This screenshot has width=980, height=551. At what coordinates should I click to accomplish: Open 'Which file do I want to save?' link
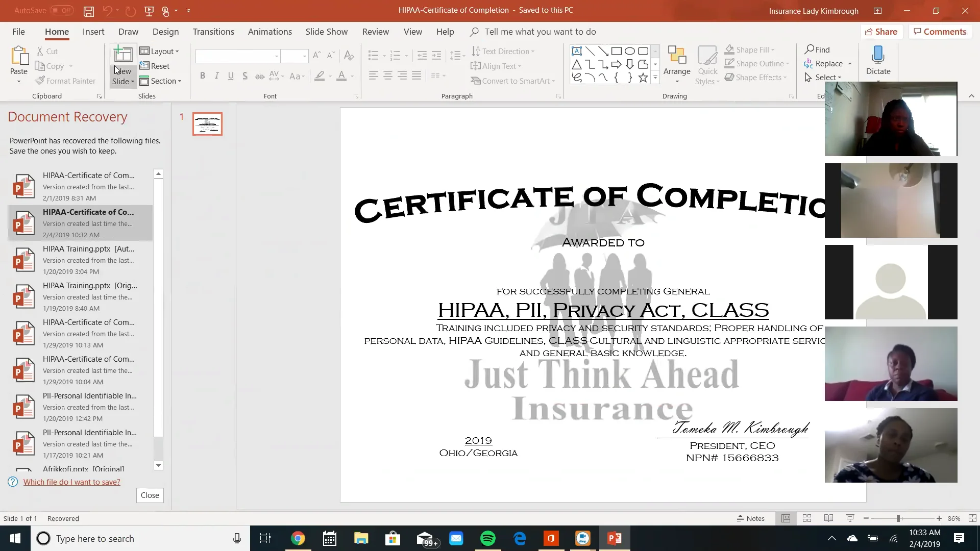72,482
